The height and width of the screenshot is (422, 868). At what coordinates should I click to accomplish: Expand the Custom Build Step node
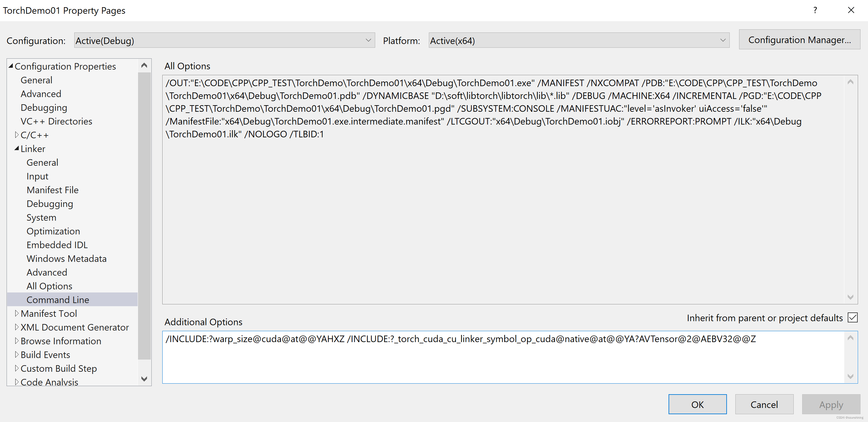(17, 368)
